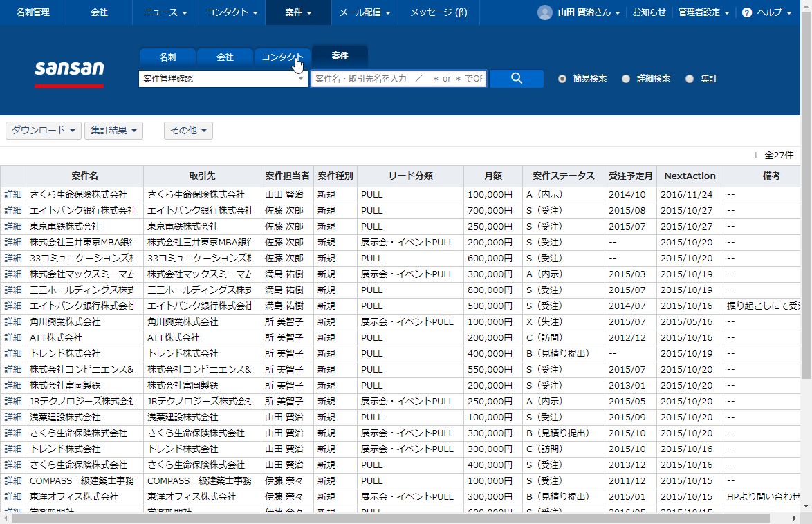
Task: Click the 案件名 column header
Action: [x=84, y=176]
